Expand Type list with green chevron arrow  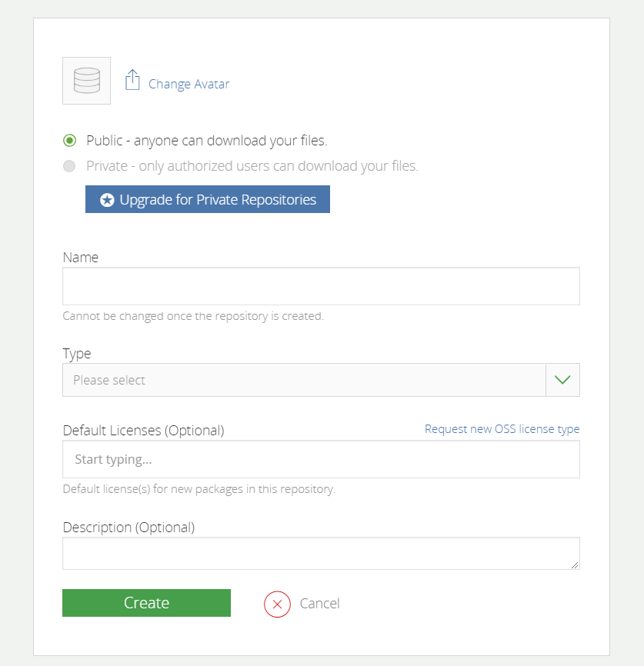[x=562, y=380]
